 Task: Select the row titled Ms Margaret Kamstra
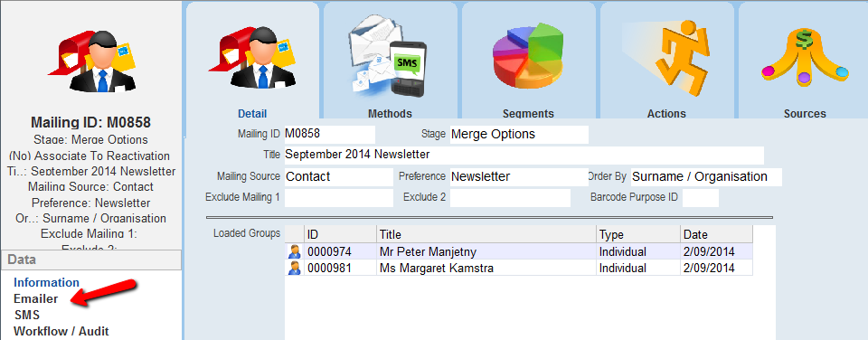[519, 268]
